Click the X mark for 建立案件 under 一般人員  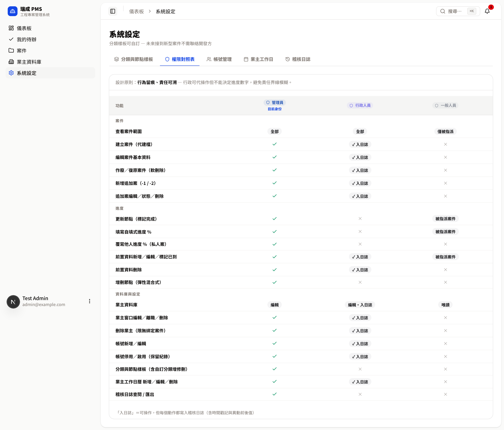[x=445, y=144]
